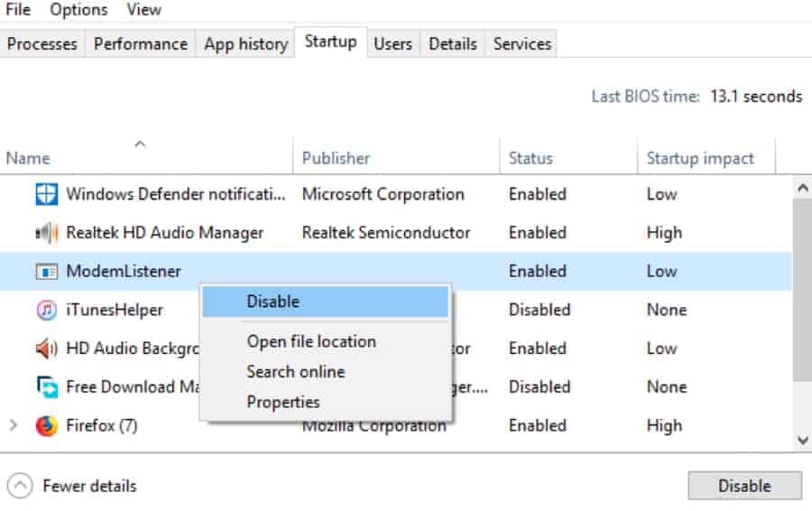The height and width of the screenshot is (511, 812).
Task: Click the Realtek Semiconductor publisher cell
Action: 386,233
